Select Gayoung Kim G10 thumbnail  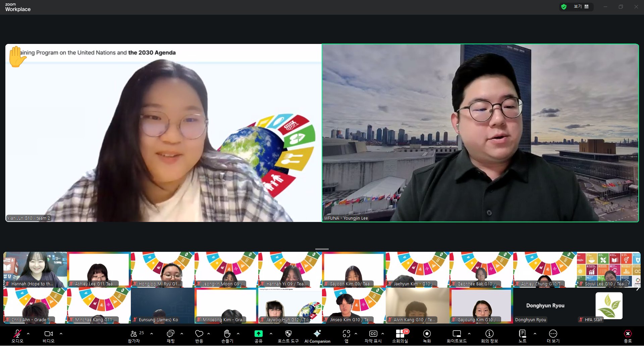[481, 305]
